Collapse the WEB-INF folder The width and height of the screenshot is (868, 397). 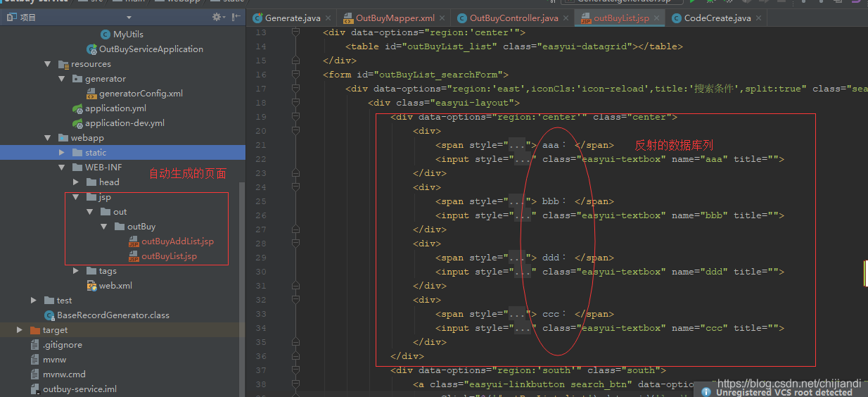[x=63, y=168]
